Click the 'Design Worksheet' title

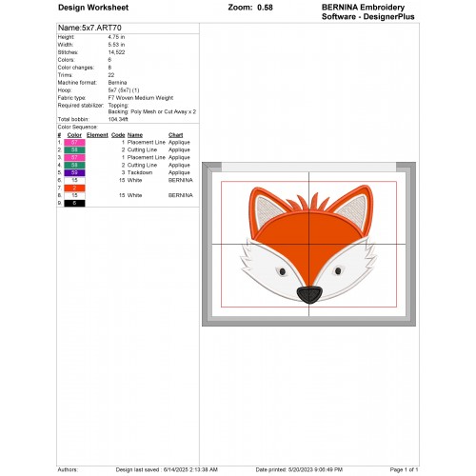pos(93,8)
